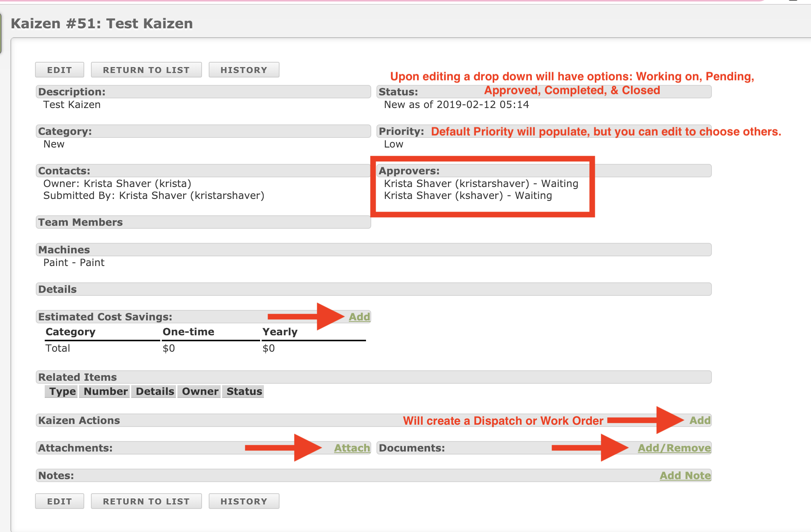Click the Notes: section label

(x=56, y=475)
